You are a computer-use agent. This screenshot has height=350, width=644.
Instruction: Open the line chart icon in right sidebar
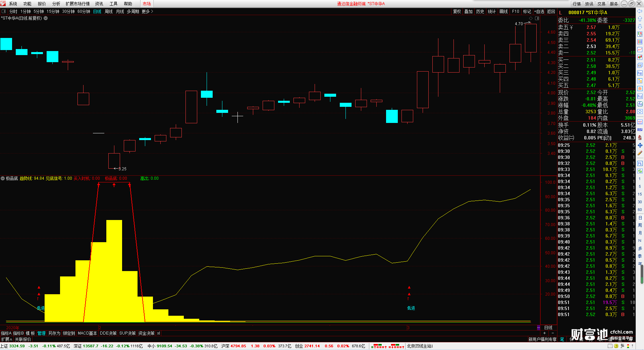tap(640, 49)
